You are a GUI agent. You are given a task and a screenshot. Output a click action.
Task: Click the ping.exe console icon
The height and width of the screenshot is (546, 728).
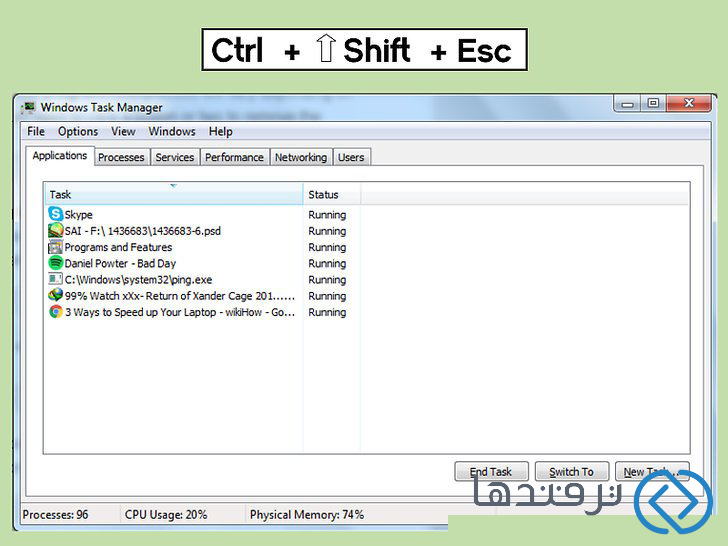tap(56, 279)
